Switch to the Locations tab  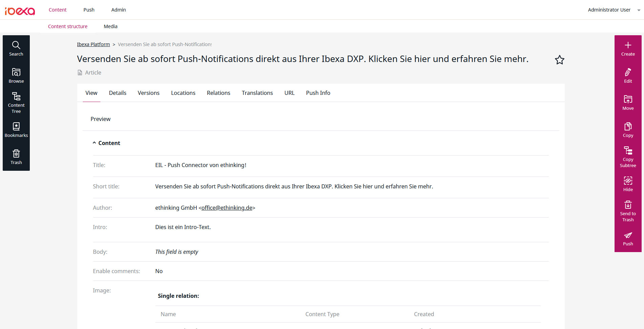pyautogui.click(x=183, y=93)
